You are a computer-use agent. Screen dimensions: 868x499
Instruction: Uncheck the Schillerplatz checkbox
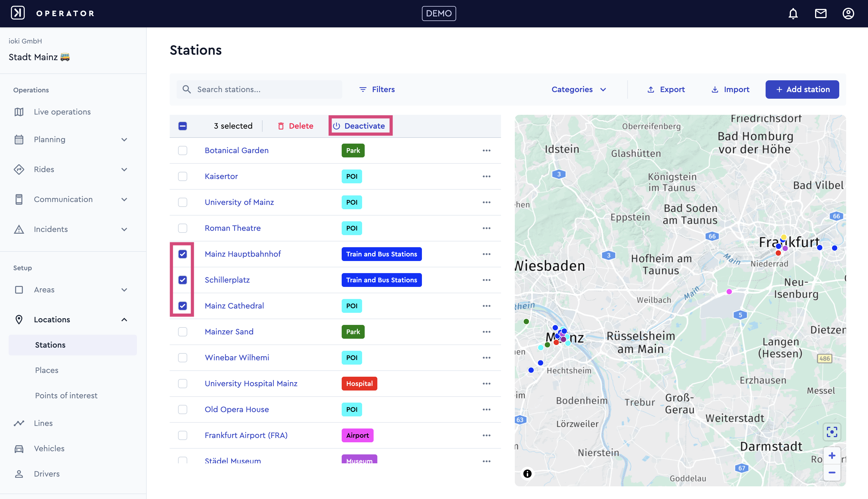click(183, 280)
